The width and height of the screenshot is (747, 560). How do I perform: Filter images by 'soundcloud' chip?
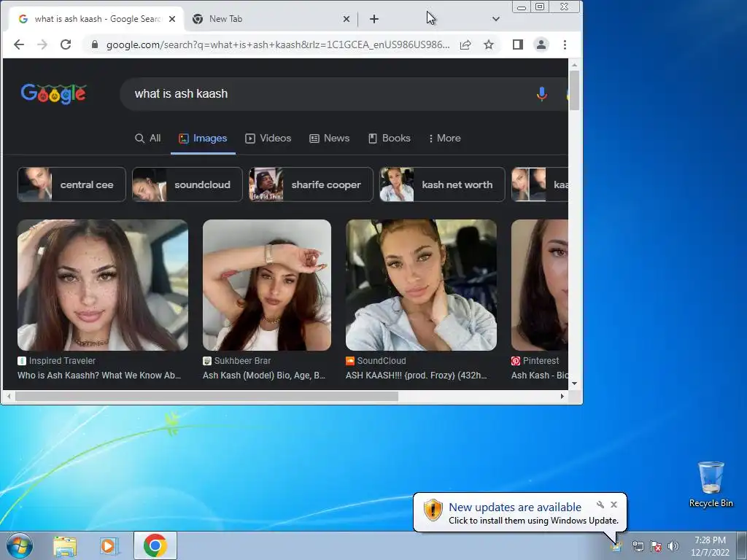pyautogui.click(x=187, y=184)
